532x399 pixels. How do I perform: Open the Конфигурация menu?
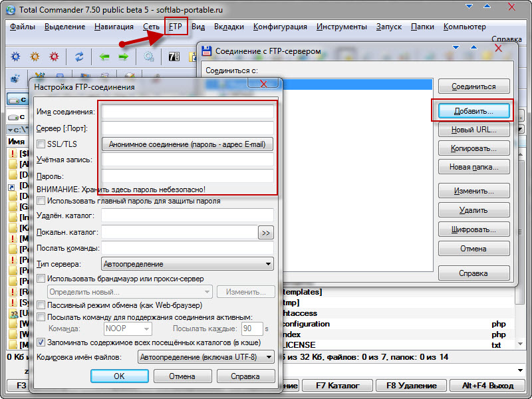coord(280,27)
